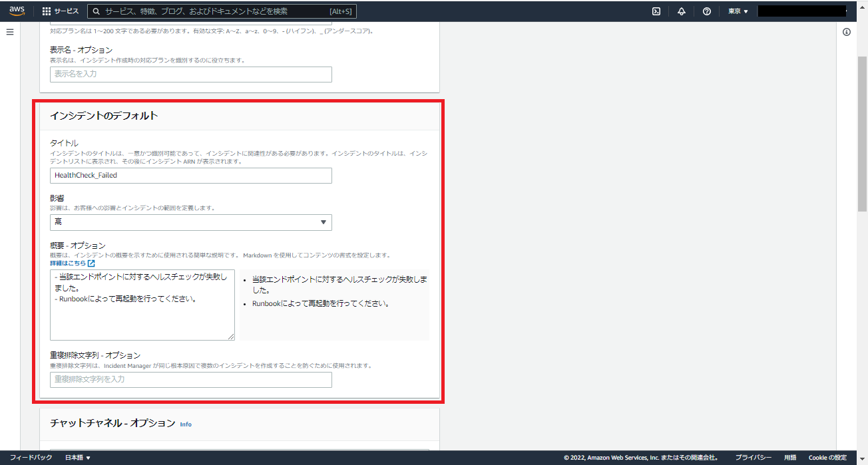Click the インシデントのデフォルト heading
This screenshot has height=465, width=868.
(104, 116)
